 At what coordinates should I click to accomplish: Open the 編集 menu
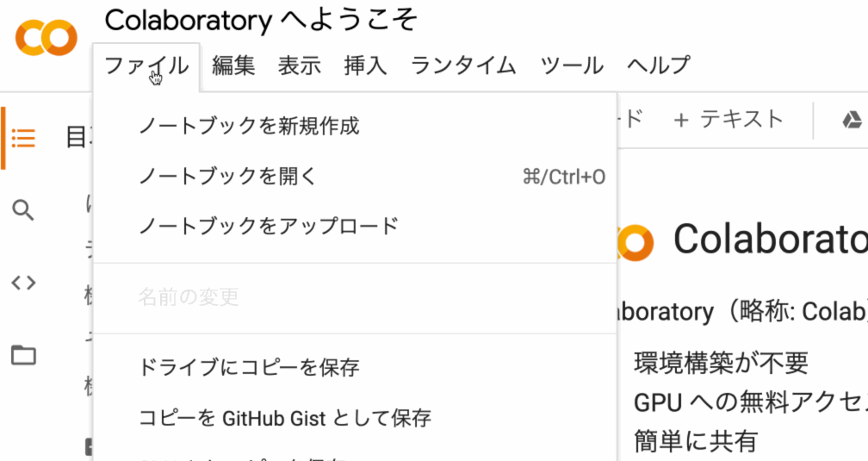[x=233, y=65]
